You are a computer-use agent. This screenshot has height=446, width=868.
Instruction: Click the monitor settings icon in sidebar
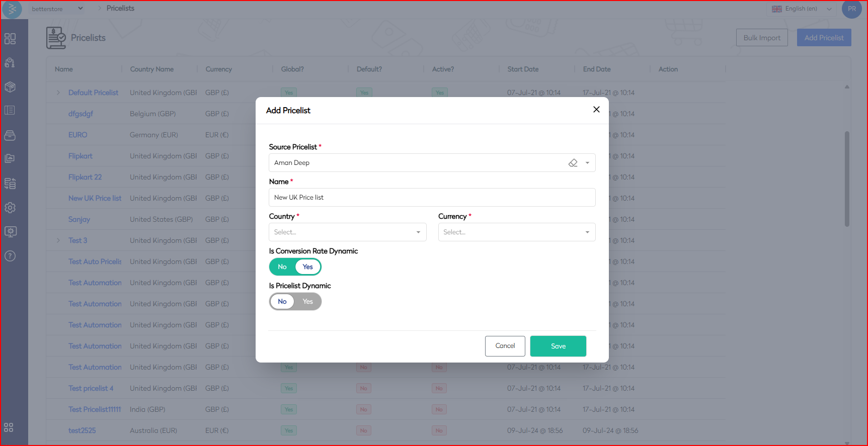(x=10, y=232)
